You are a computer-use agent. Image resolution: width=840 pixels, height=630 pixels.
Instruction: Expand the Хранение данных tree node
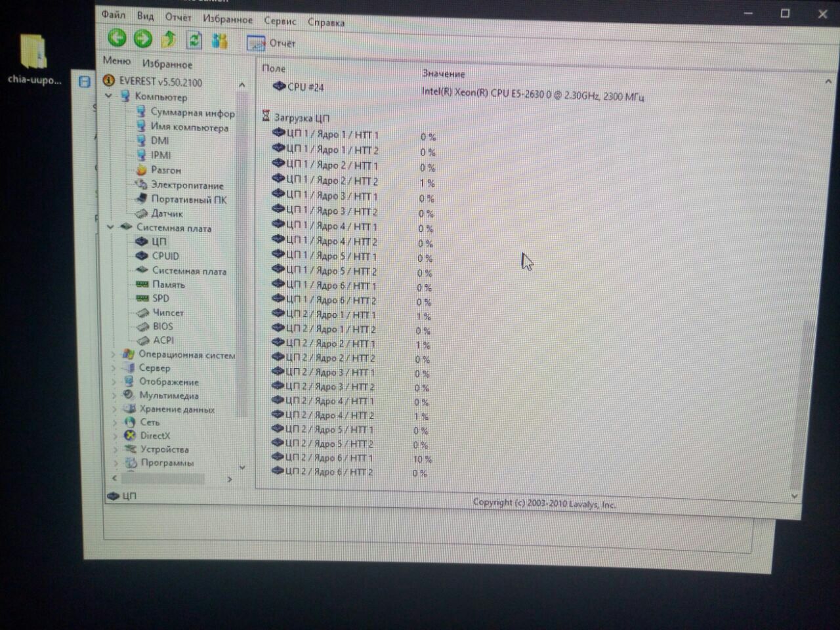115,409
